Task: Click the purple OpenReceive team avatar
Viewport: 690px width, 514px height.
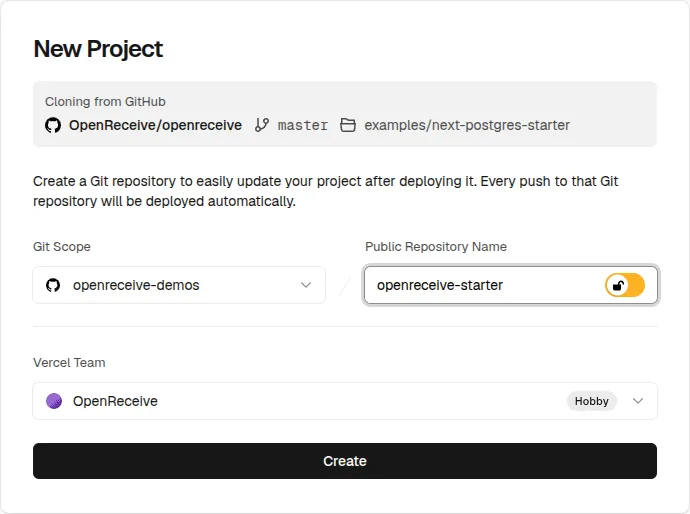Action: click(x=54, y=401)
